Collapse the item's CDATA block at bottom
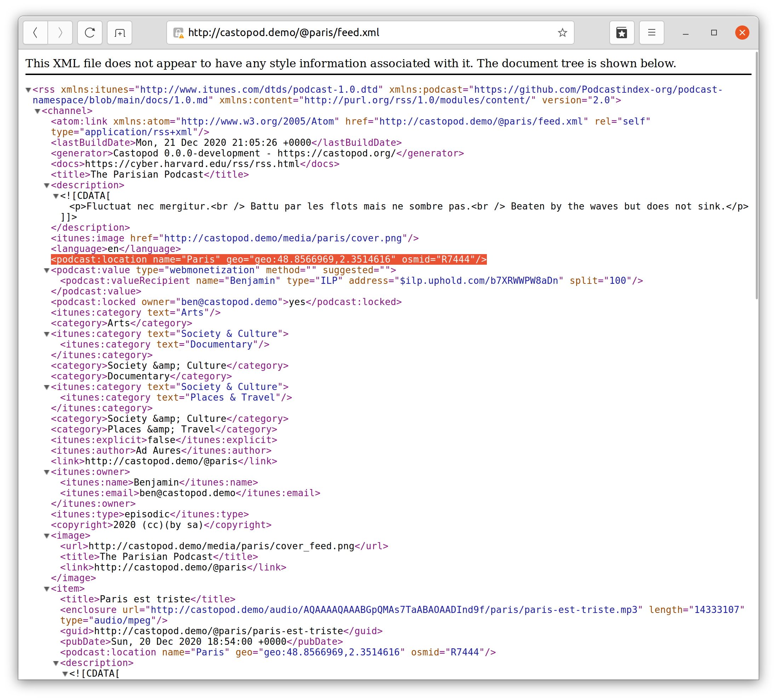 tap(65, 674)
